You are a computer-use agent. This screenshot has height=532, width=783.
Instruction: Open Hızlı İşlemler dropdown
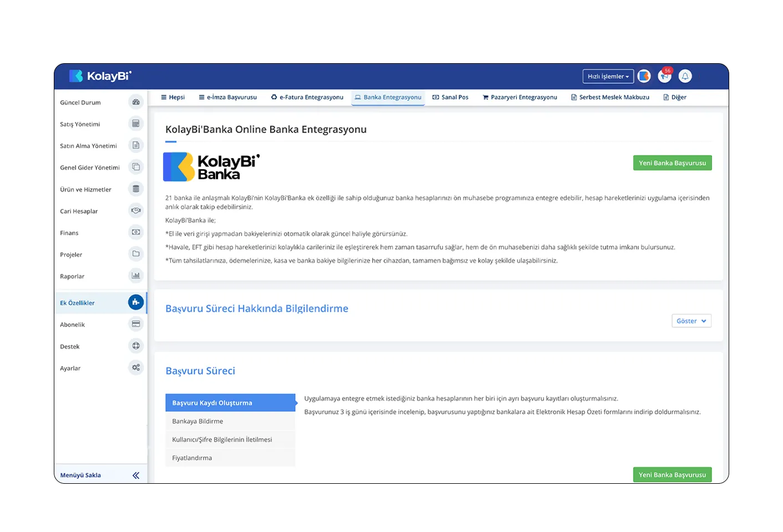coord(608,76)
